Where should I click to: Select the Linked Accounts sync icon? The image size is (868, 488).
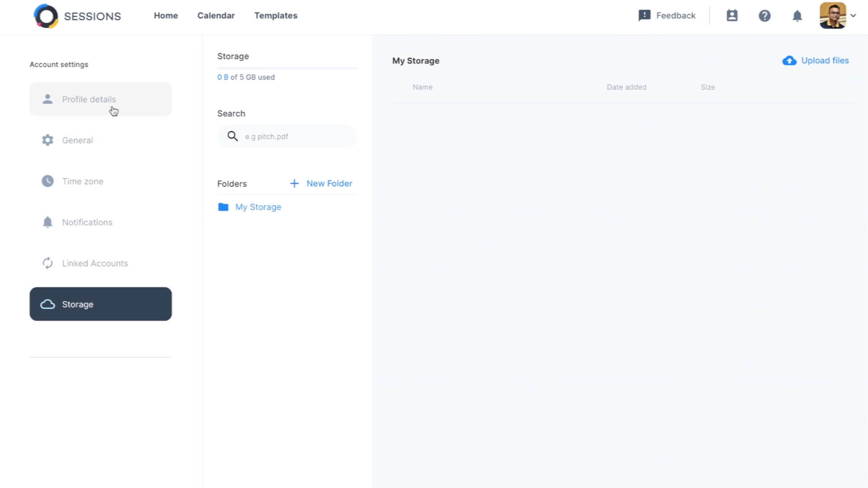47,263
